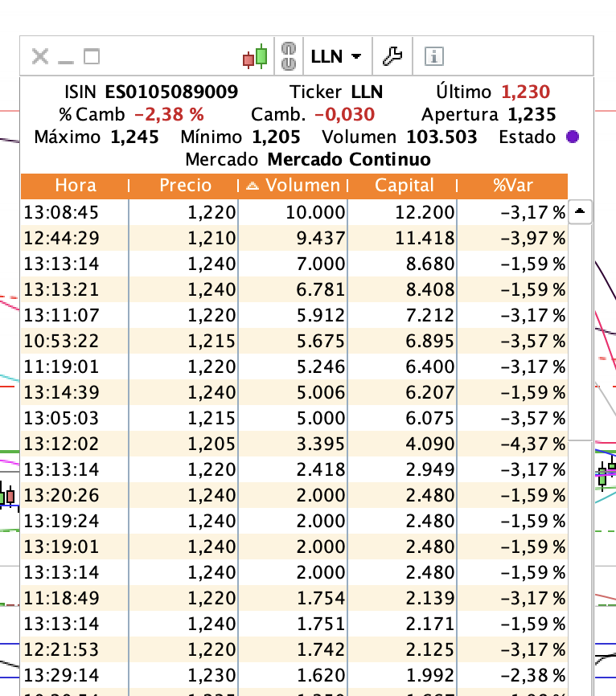Sort table by Hora column header
616x696 pixels.
(75, 186)
